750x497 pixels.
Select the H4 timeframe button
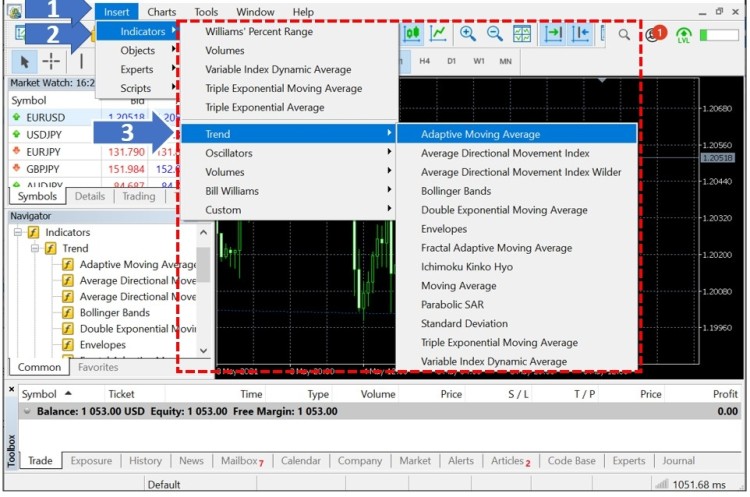(425, 61)
